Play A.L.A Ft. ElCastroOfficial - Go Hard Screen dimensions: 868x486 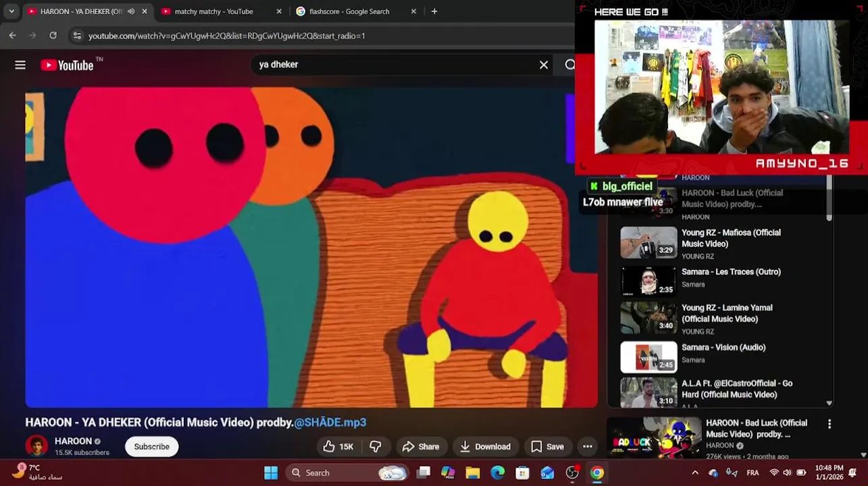[737, 389]
